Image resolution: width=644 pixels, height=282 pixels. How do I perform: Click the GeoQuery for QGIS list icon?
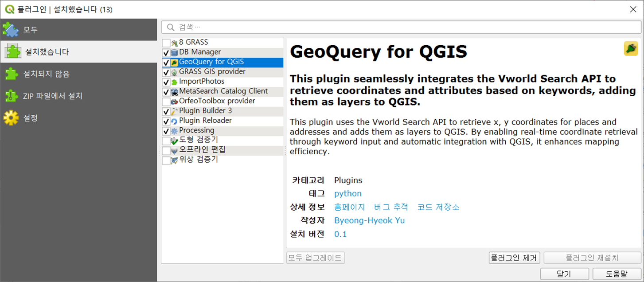175,62
